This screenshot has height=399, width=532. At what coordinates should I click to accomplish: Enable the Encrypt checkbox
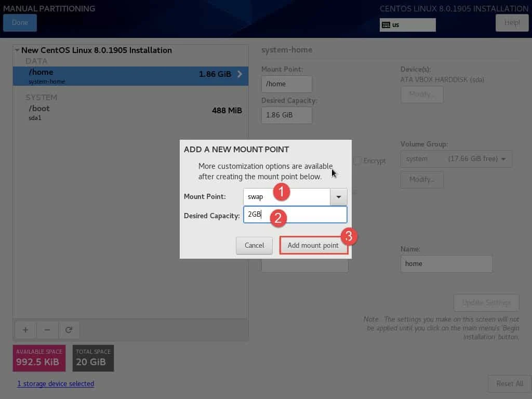(357, 161)
